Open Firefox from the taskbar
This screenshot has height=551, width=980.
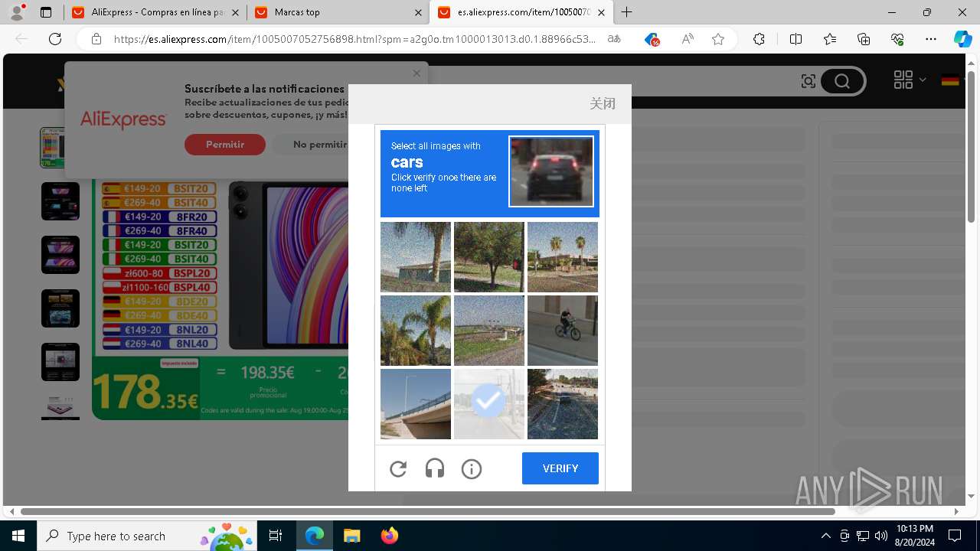pos(389,536)
